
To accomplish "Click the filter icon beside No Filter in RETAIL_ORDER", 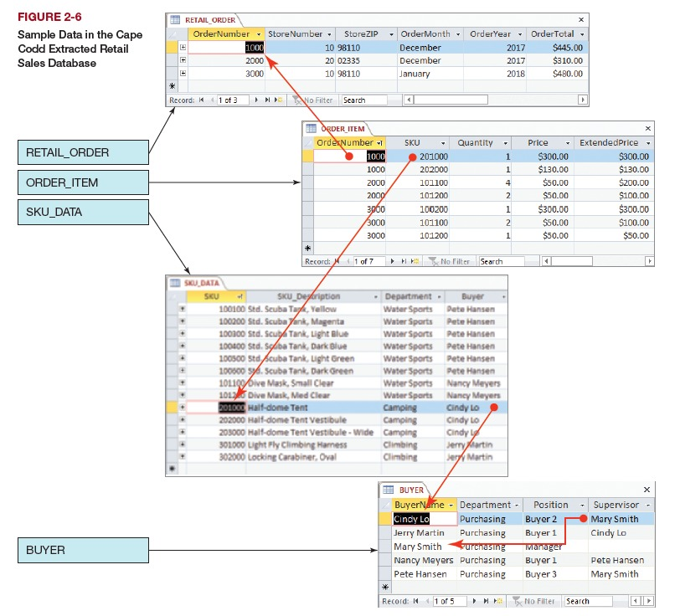I will coord(297,101).
